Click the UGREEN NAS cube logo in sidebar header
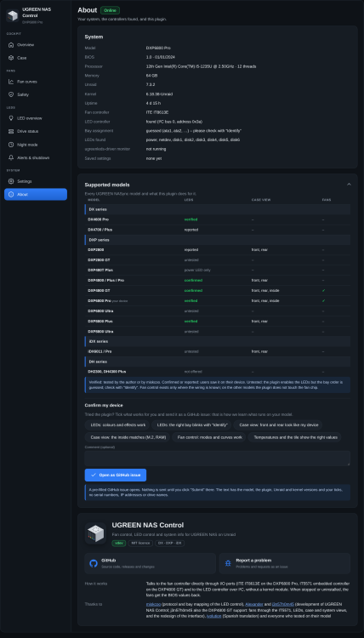The height and width of the screenshot is (638, 364). coord(12,15)
